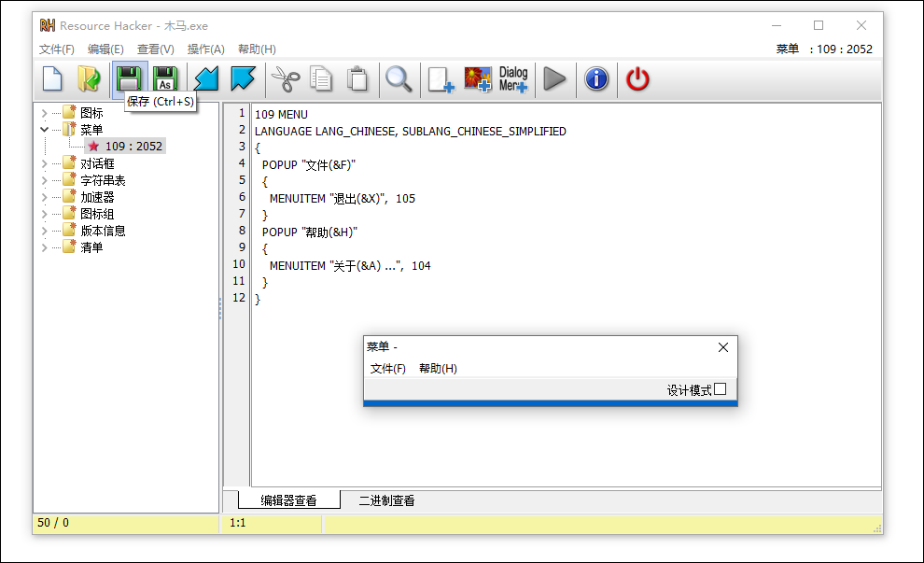The height and width of the screenshot is (563, 924).
Task: Select the 字符串表 tree item label
Action: point(103,180)
